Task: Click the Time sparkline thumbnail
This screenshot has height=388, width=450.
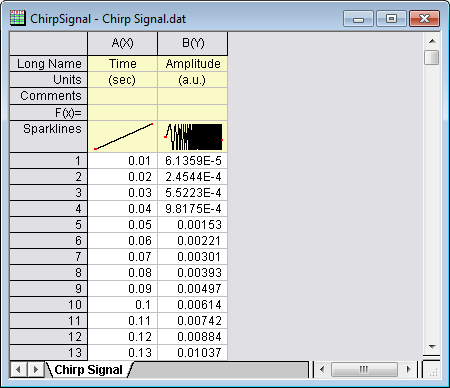Action: point(122,137)
